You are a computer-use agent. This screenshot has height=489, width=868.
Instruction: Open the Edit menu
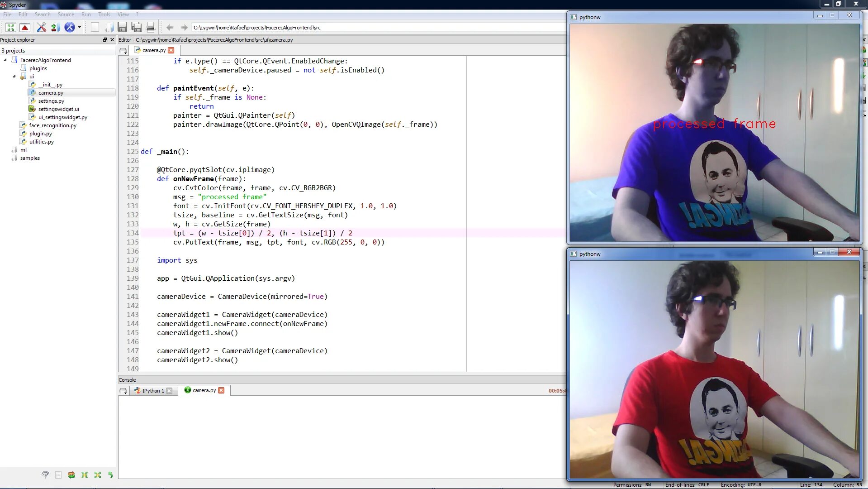pyautogui.click(x=23, y=14)
